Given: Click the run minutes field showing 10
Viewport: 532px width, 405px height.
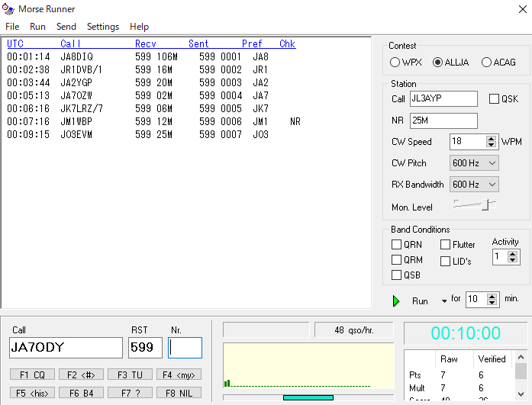Looking at the screenshot, I should (476, 300).
